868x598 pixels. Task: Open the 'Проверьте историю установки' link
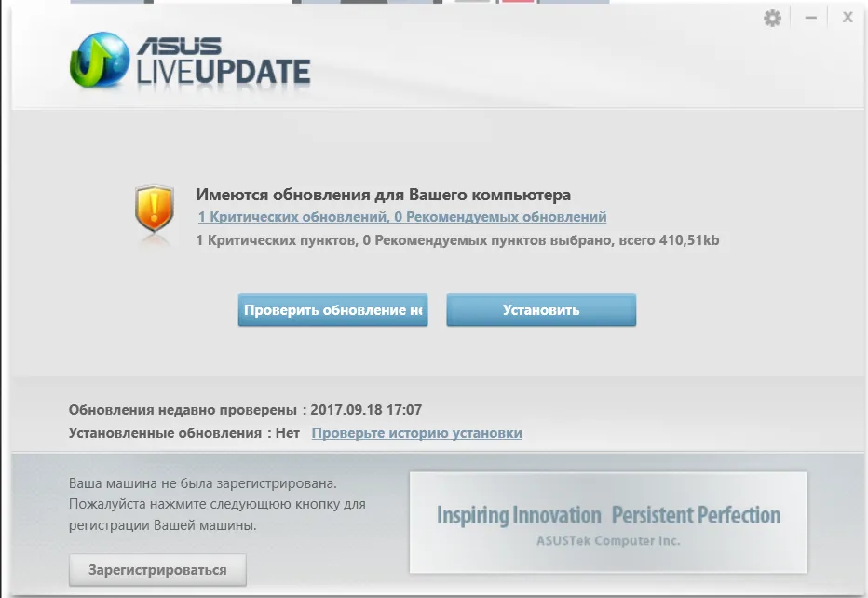coord(417,433)
